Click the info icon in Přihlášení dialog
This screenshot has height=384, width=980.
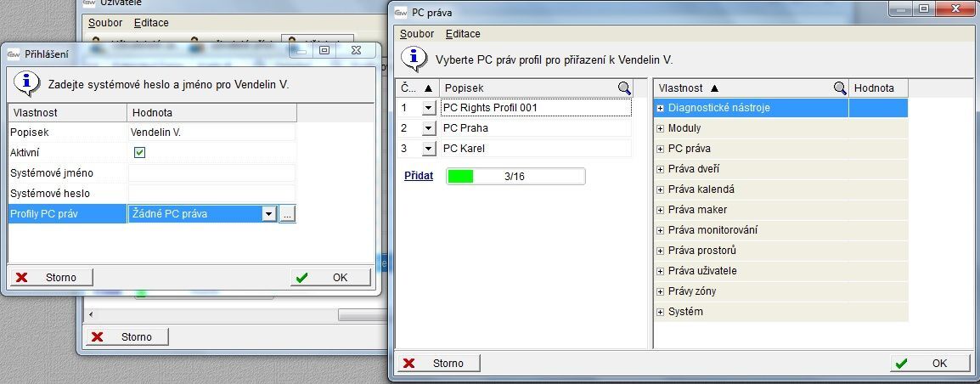coord(26,82)
